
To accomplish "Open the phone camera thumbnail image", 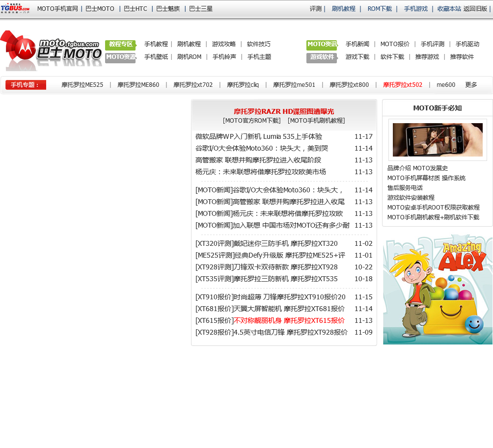I will coord(438,140).
